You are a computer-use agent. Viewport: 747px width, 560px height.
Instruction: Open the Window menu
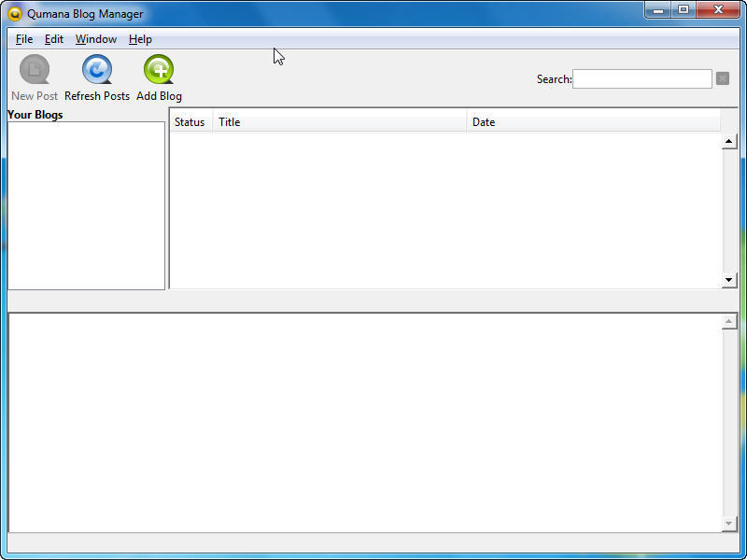tap(96, 39)
